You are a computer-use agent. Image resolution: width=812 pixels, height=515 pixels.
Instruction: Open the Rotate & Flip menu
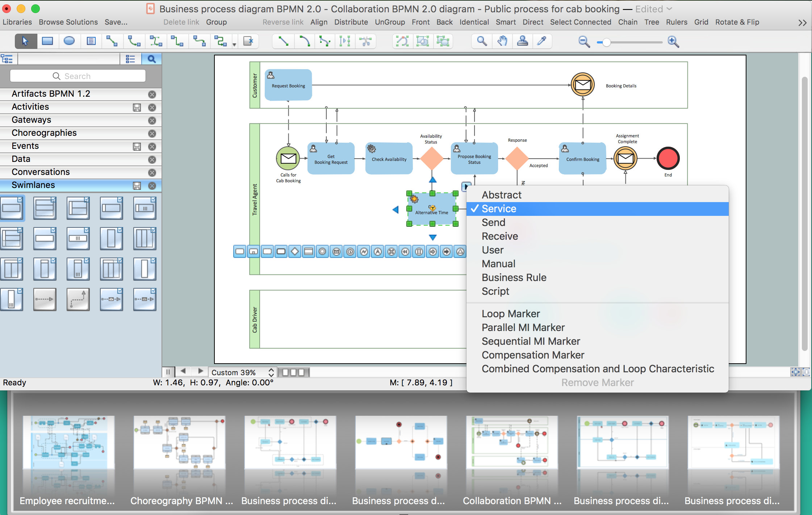(737, 22)
